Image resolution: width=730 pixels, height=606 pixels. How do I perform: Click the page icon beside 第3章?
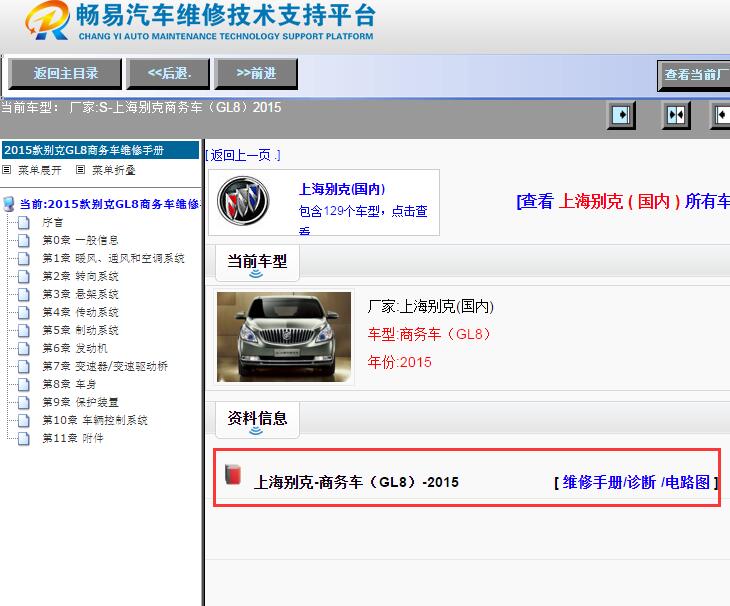pyautogui.click(x=24, y=295)
